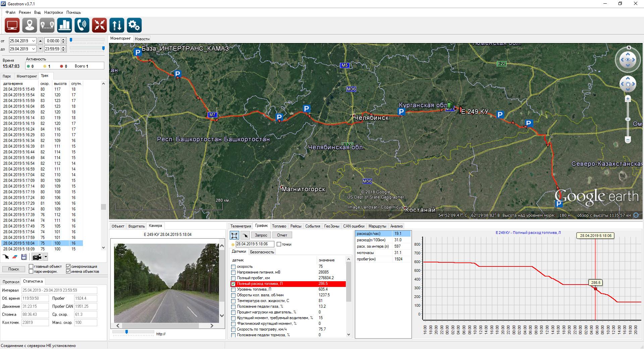Image resolution: width=644 pixels, height=349 pixels.
Task: Select the fit-to-frame graph tool icon
Action: (x=234, y=235)
